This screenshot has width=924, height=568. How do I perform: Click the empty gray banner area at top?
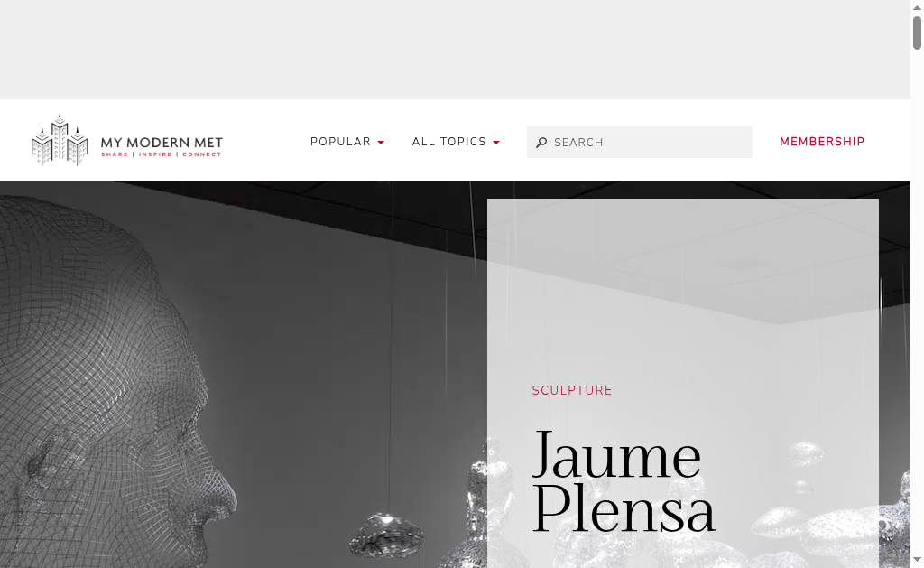(455, 50)
